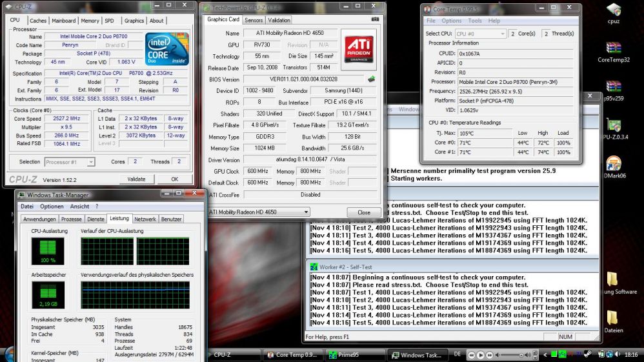This screenshot has height=362, width=644.
Task: Click the Validate button in CPU-Z
Action: point(136,179)
